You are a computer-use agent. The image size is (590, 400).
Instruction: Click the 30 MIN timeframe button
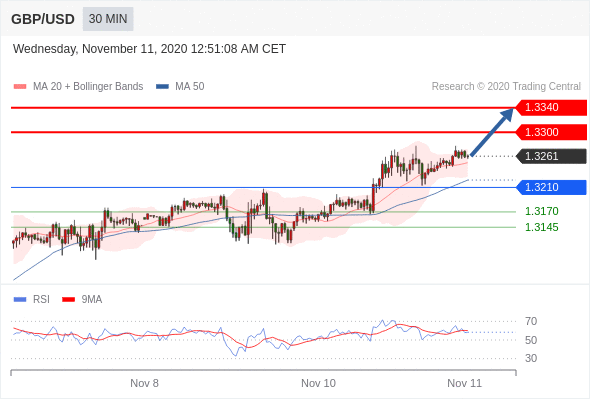click(x=108, y=19)
